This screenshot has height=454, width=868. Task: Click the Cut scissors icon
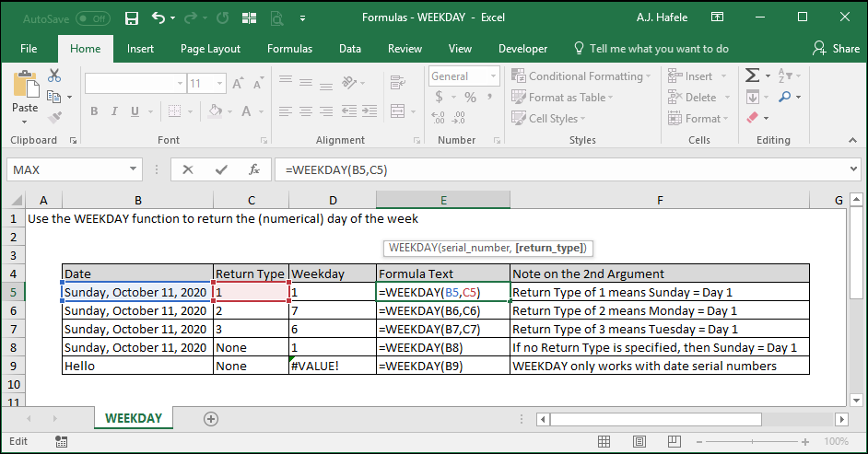tap(54, 76)
